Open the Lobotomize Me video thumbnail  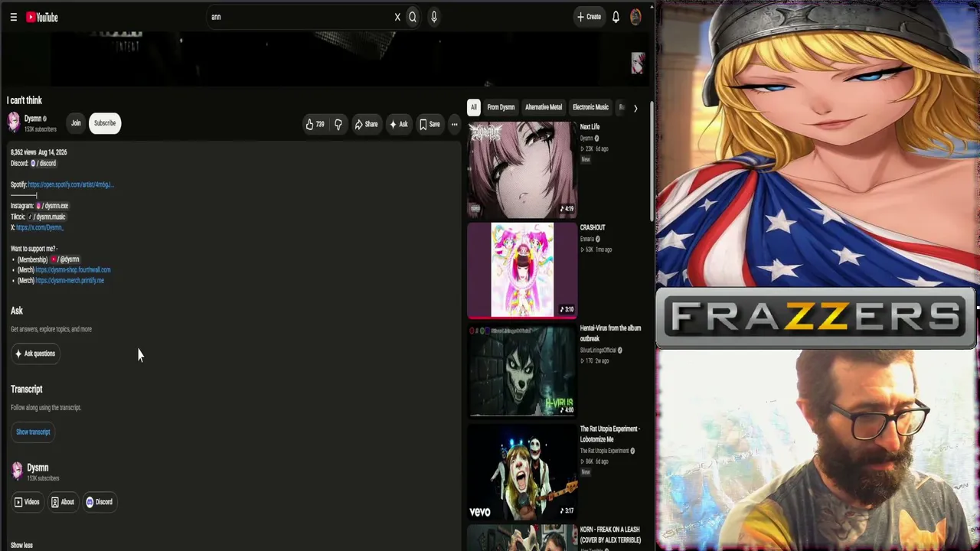point(522,472)
